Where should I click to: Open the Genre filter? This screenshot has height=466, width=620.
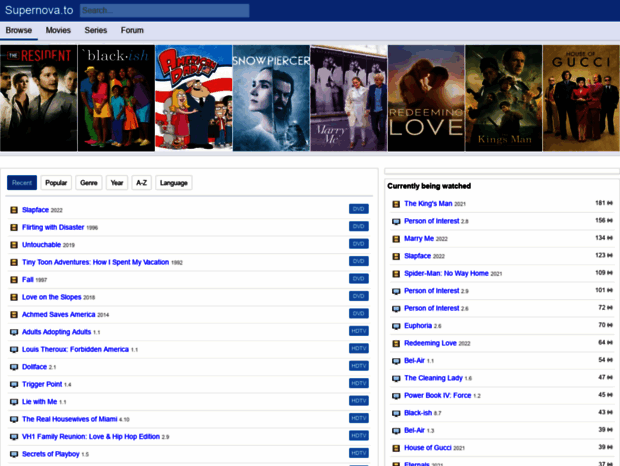[89, 183]
